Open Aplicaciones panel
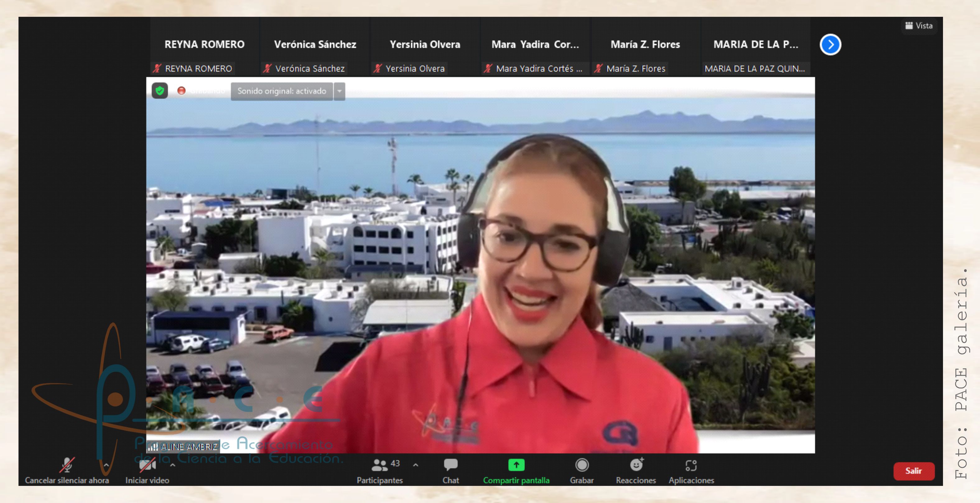 click(691, 465)
